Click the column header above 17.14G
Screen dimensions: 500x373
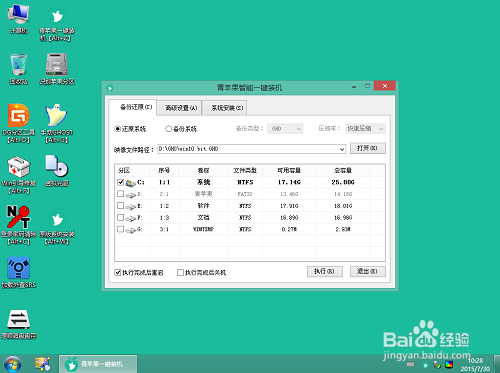[289, 170]
